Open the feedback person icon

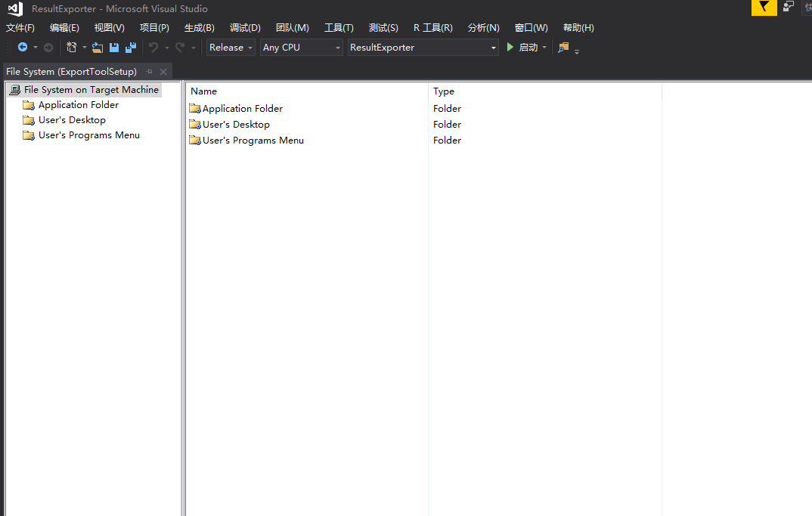coord(789,7)
